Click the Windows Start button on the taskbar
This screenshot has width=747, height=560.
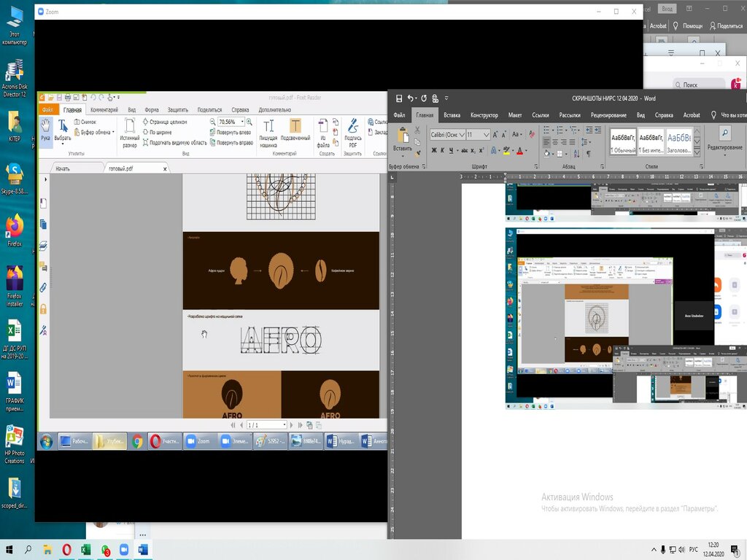pyautogui.click(x=9, y=550)
